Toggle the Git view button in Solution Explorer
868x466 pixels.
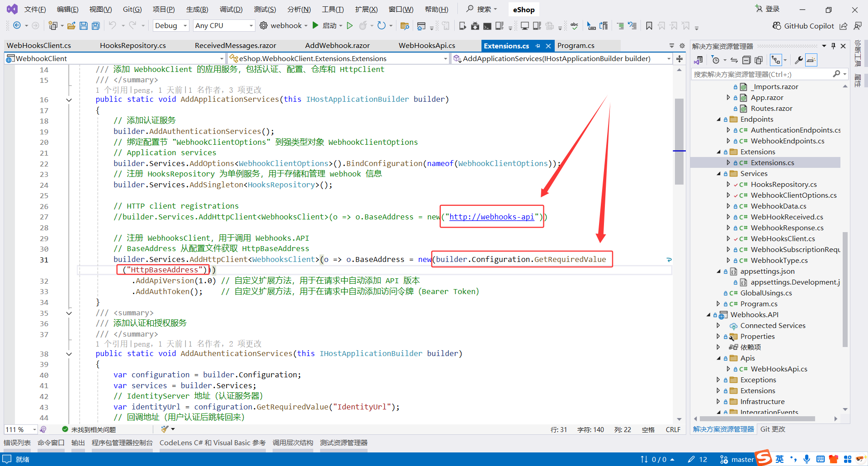(x=776, y=60)
